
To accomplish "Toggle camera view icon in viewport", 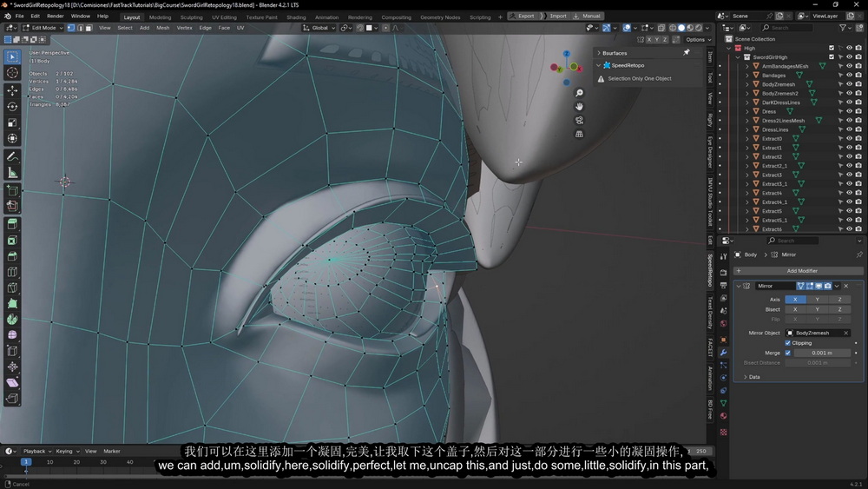I will pyautogui.click(x=579, y=120).
